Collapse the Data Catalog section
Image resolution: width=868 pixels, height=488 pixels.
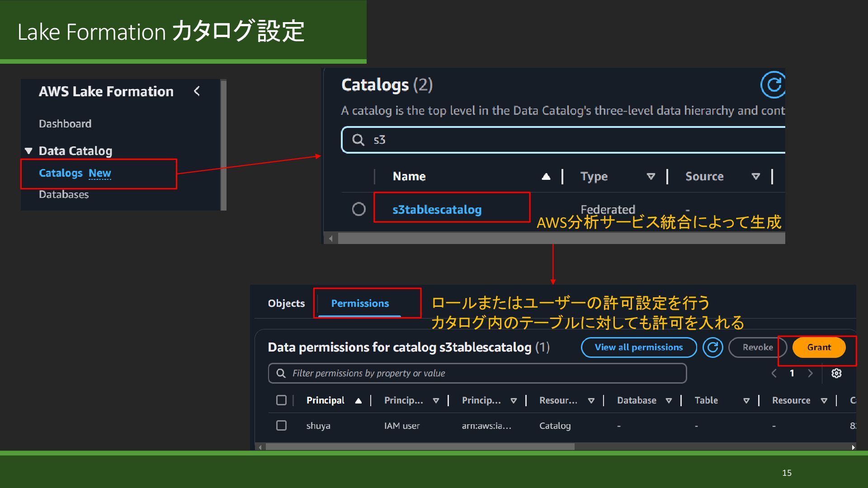[28, 151]
